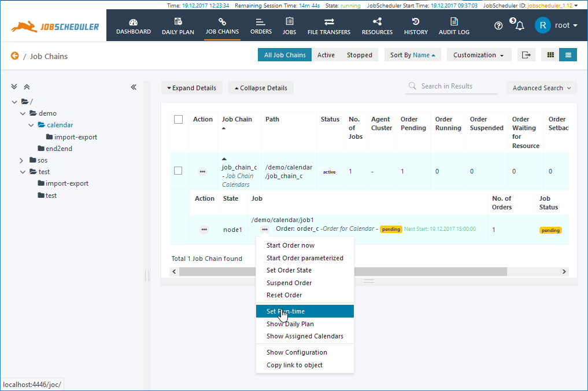Choose Reset Order
The height and width of the screenshot is (391, 588).
(x=284, y=296)
